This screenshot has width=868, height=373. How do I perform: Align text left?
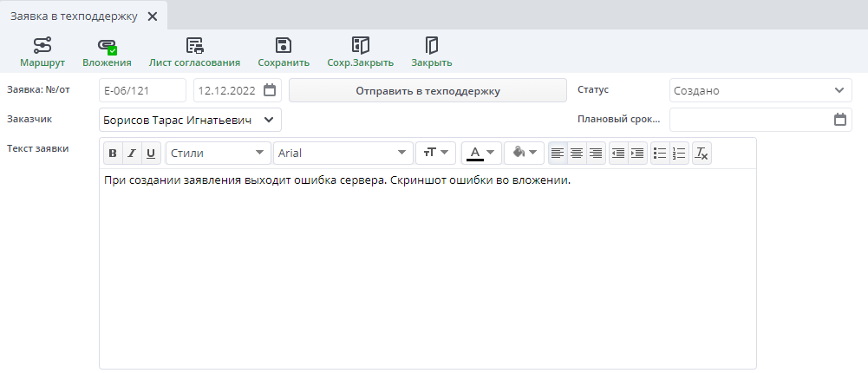tap(558, 154)
